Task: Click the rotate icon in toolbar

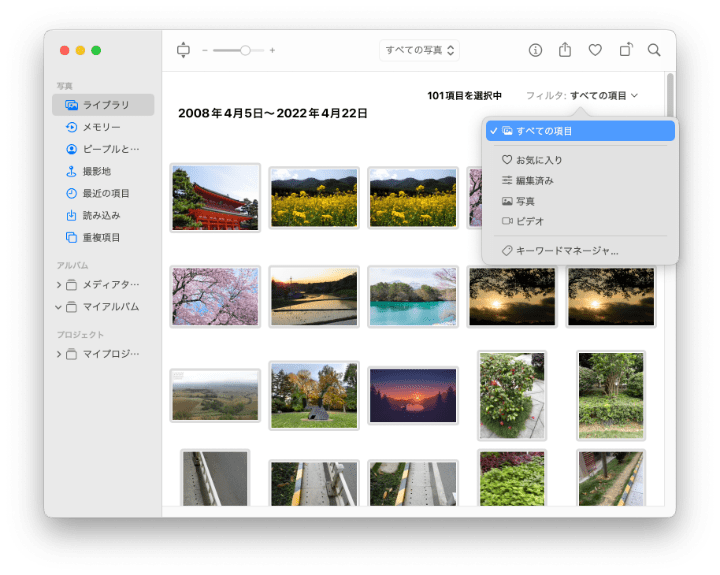Action: pos(625,50)
